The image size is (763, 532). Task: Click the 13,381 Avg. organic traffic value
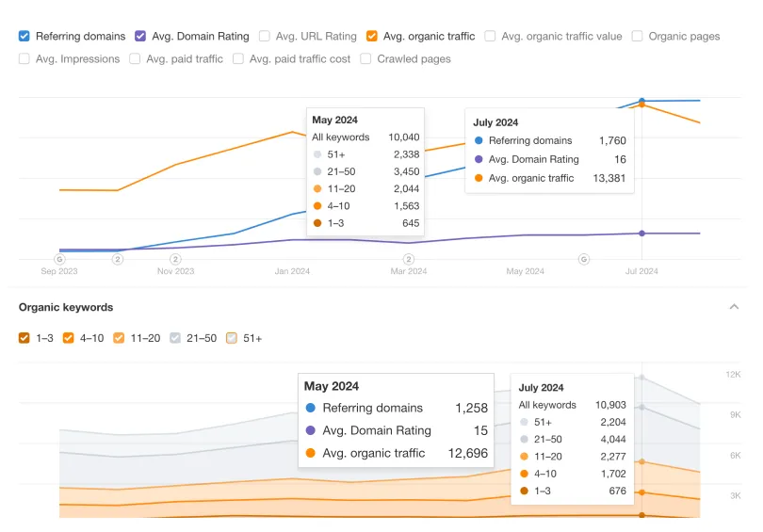pos(609,178)
